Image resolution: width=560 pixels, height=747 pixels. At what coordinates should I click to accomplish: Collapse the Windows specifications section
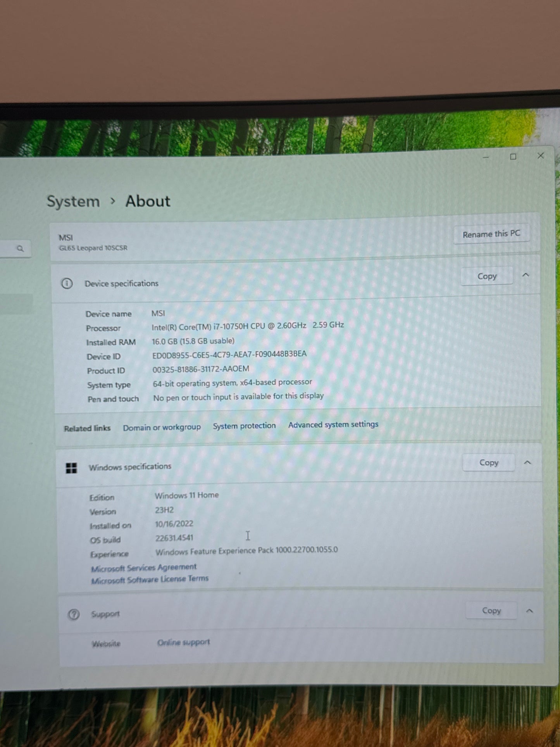pos(527,462)
